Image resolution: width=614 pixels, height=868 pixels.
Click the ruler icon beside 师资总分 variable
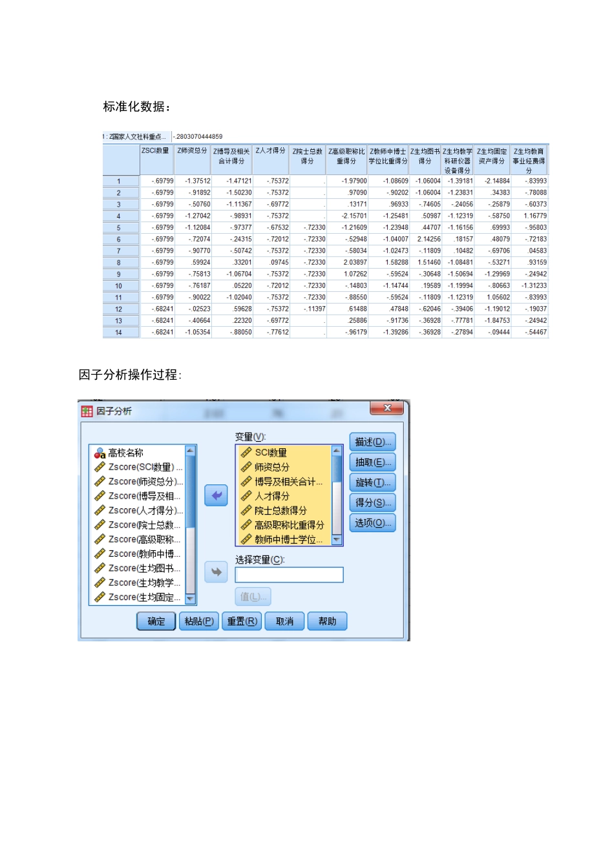pos(246,467)
